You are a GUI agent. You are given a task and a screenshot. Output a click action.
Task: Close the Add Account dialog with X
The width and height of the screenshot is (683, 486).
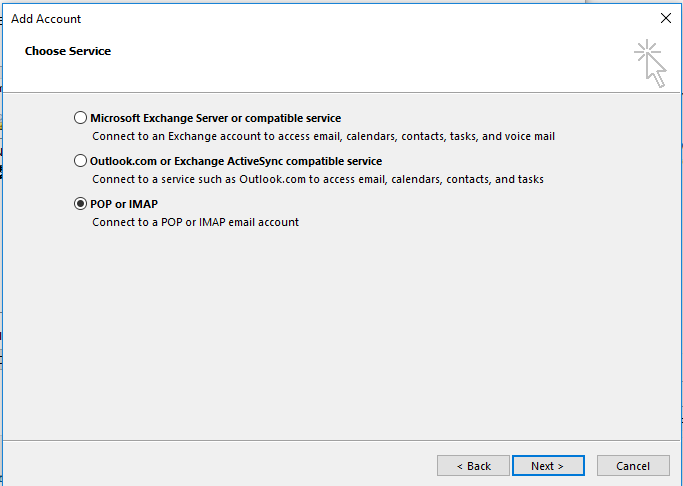pyautogui.click(x=666, y=18)
